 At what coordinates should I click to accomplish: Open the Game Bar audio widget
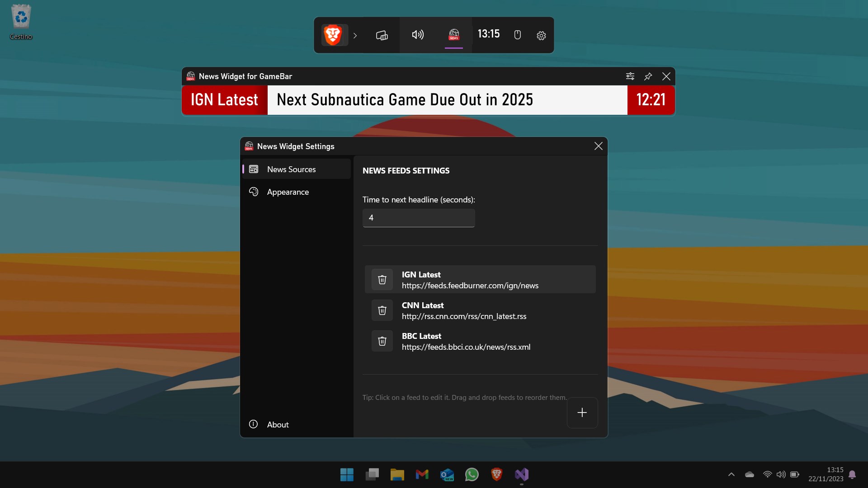tap(417, 35)
